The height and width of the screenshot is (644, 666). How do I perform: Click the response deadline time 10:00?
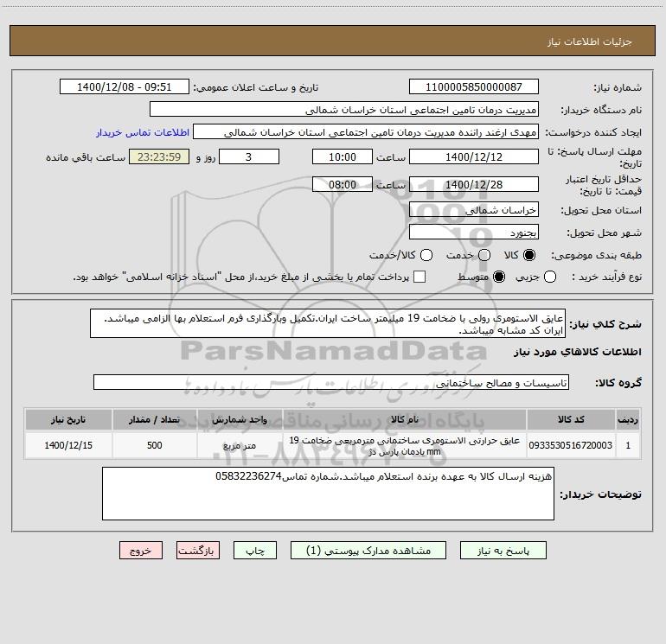(x=343, y=156)
